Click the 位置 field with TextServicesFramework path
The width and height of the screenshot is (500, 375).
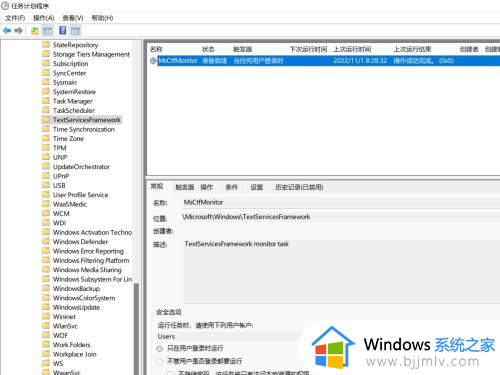pyautogui.click(x=341, y=217)
